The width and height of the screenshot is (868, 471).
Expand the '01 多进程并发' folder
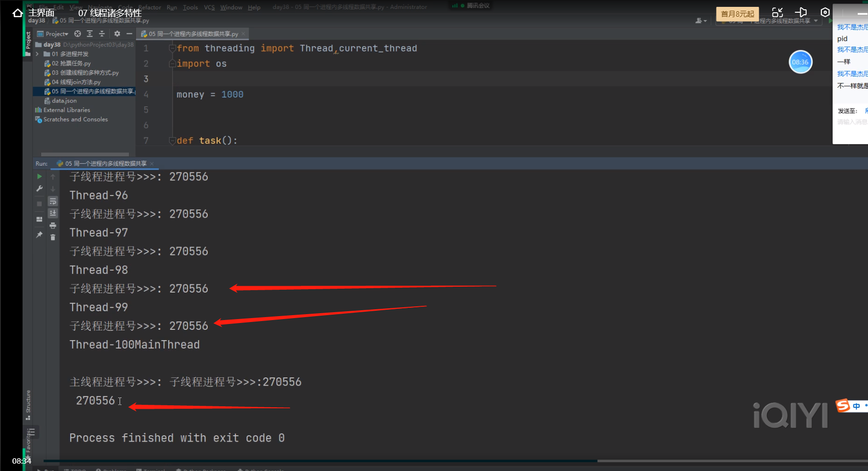37,54
